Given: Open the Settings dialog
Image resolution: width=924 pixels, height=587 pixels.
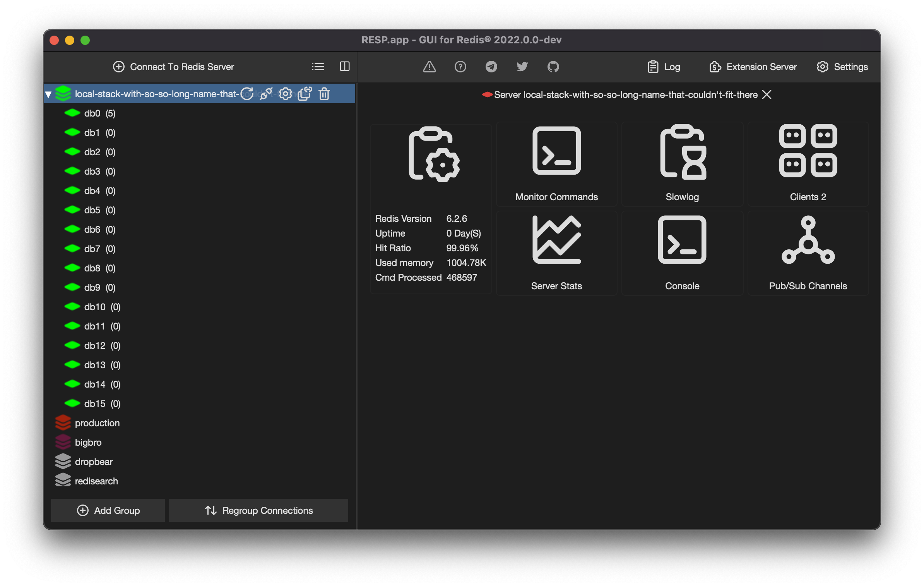Looking at the screenshot, I should pyautogui.click(x=842, y=67).
